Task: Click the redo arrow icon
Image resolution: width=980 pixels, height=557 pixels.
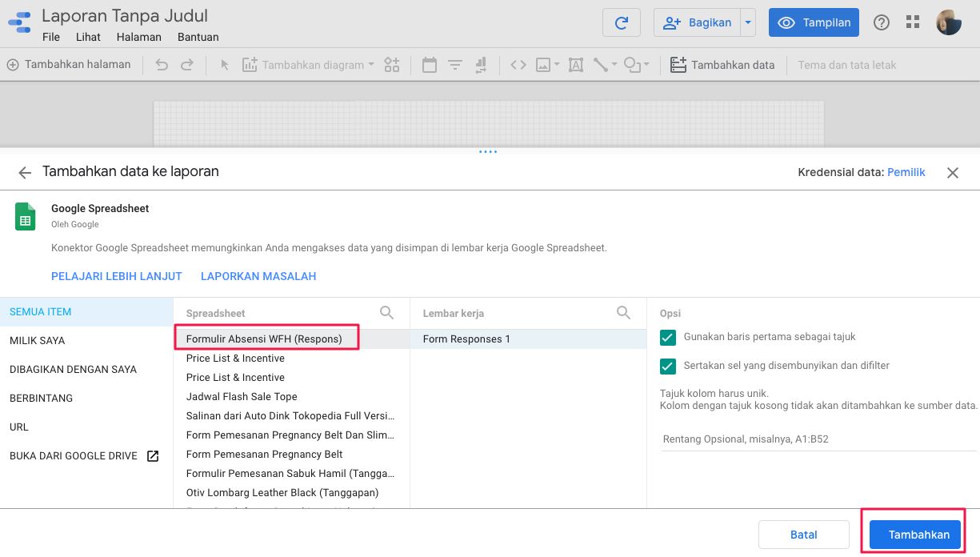Action: [x=186, y=65]
